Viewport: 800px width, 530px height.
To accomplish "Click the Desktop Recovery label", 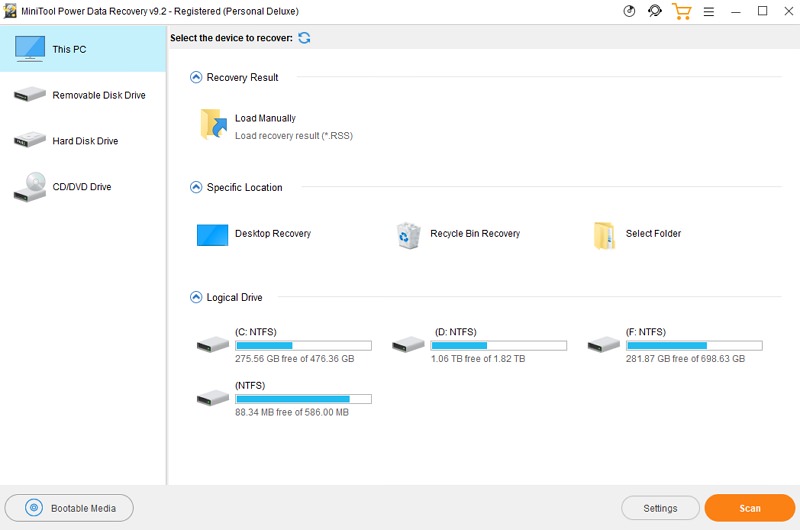I will [272, 234].
